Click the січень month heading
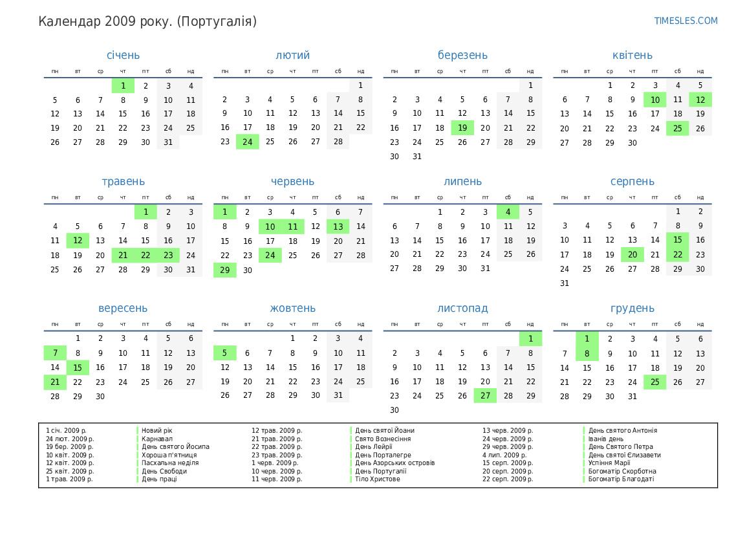The width and height of the screenshot is (756, 535). (x=123, y=56)
